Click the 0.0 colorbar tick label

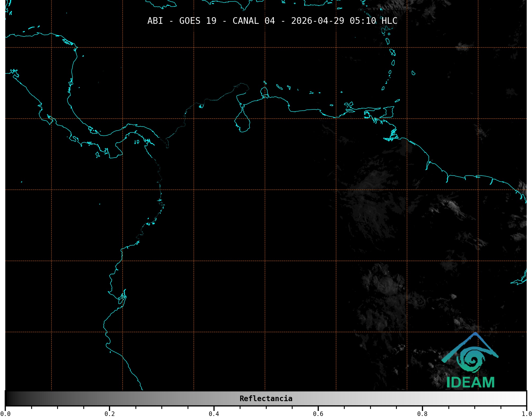tap(6, 414)
